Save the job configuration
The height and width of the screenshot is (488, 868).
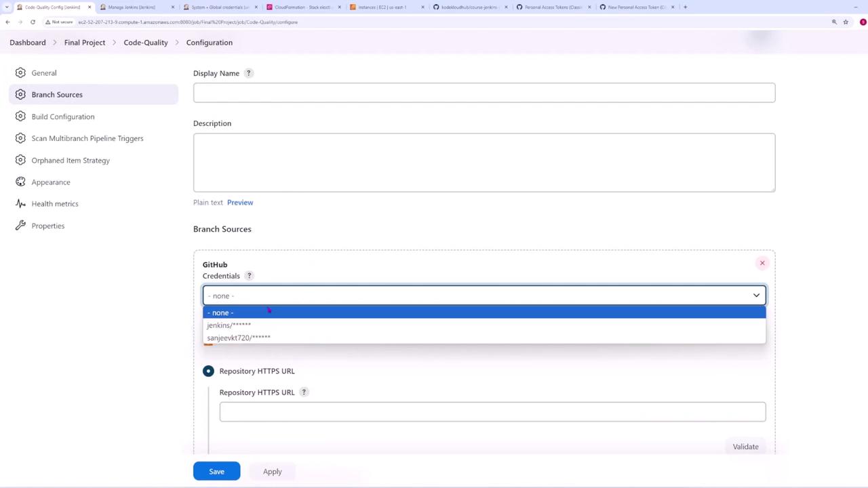click(x=216, y=471)
